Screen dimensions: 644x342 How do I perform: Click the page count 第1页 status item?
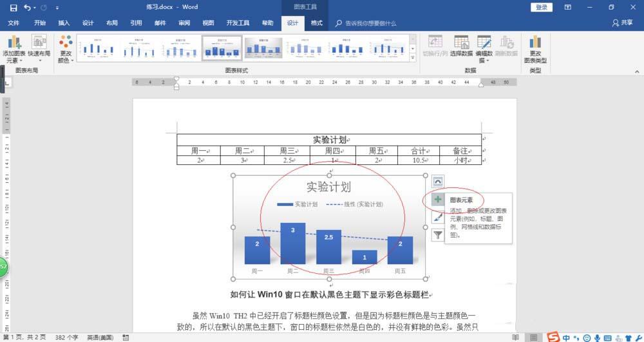point(24,337)
